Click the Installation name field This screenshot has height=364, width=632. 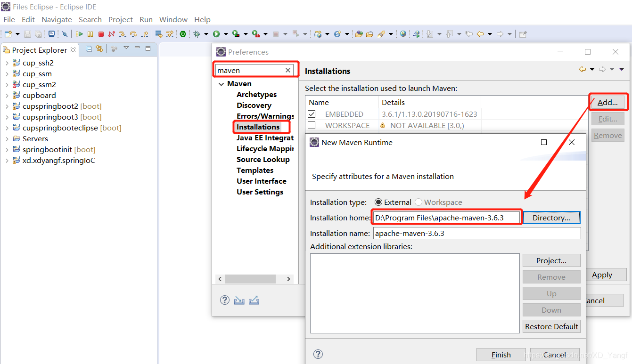point(477,233)
